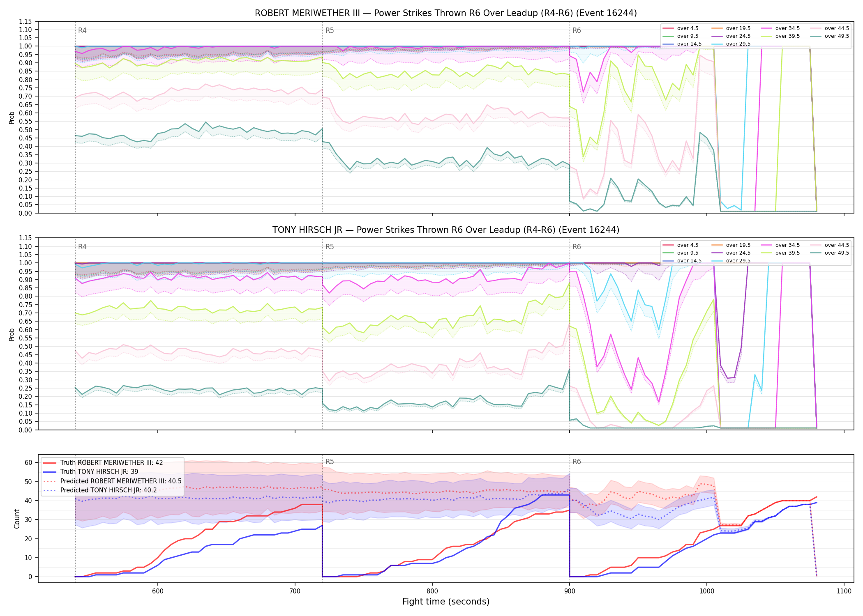
Task: Select 'over 4.5' in Hirsch chart legend
Action: (x=680, y=245)
